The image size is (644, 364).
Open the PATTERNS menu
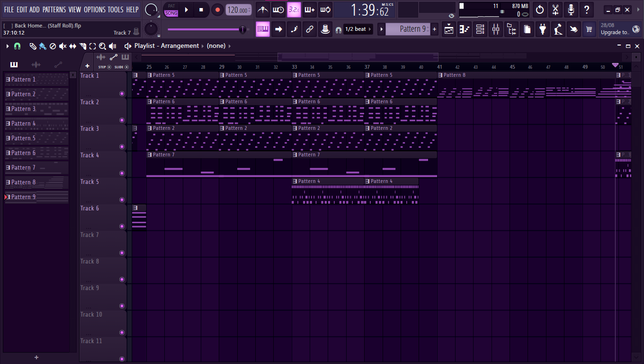point(54,9)
